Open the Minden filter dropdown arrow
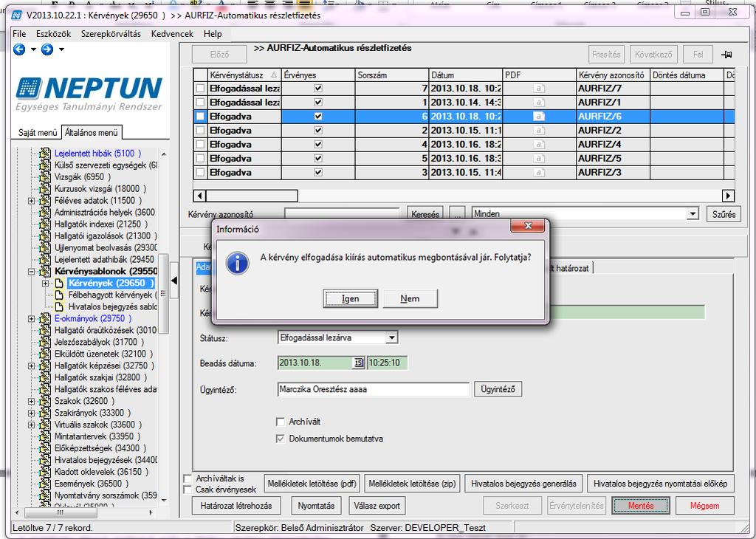This screenshot has height=539, width=756. (x=693, y=213)
